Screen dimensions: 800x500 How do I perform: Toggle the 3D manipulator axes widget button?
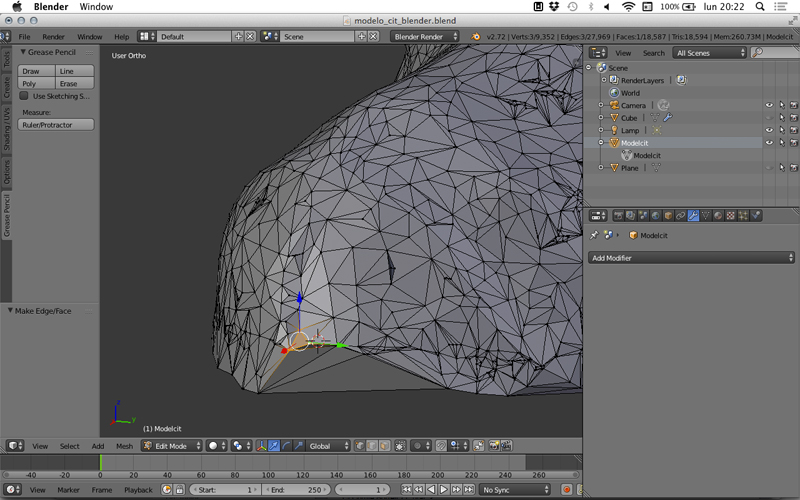click(261, 446)
